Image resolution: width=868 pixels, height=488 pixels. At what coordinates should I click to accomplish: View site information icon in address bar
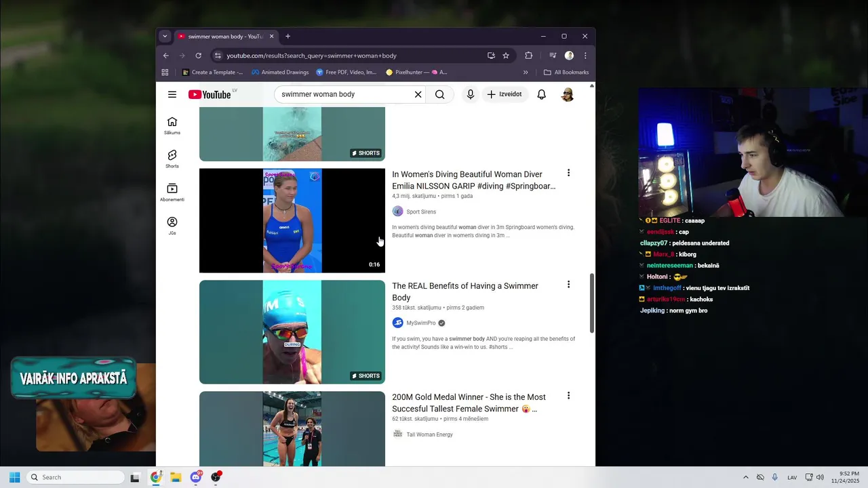pos(218,56)
